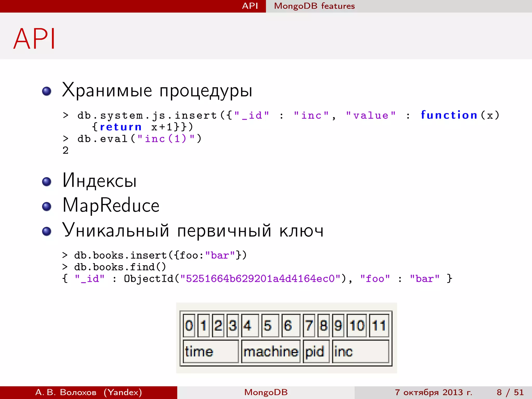Click the red API slide title
532x399 pixels.
pos(34,39)
